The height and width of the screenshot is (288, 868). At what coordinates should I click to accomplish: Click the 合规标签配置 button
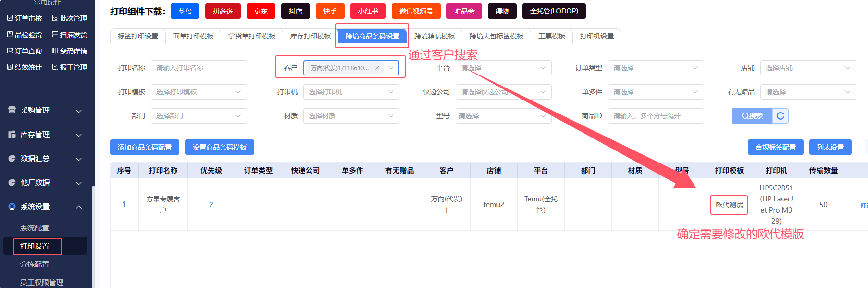775,147
